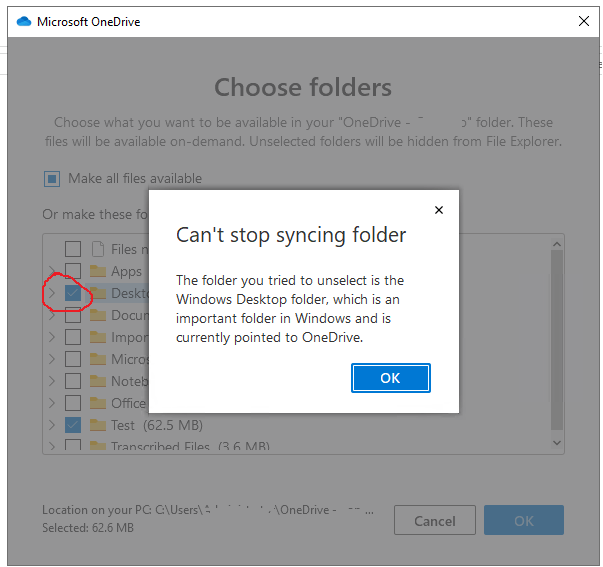This screenshot has height=567, width=603.
Task: Click Cancel in Choose folders window
Action: tap(435, 520)
